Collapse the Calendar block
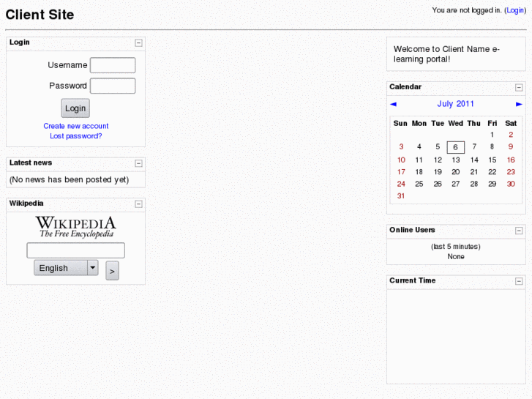This screenshot has height=399, width=532. 519,88
